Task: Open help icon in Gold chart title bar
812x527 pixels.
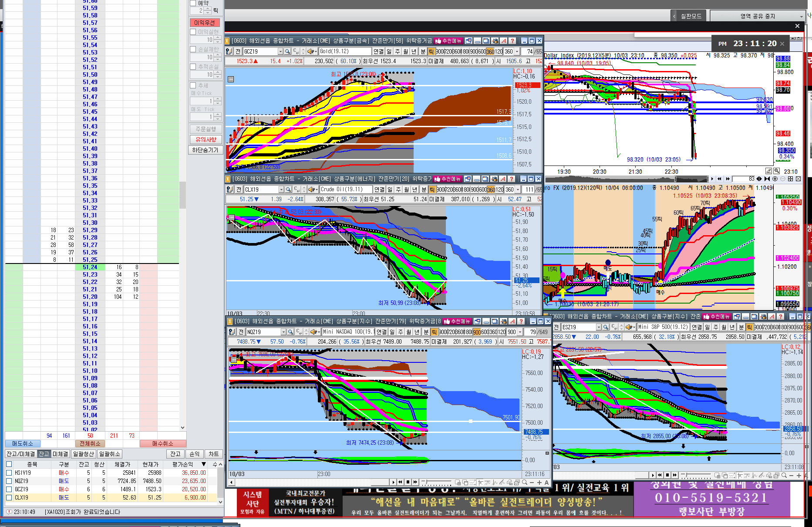Action: [512, 41]
